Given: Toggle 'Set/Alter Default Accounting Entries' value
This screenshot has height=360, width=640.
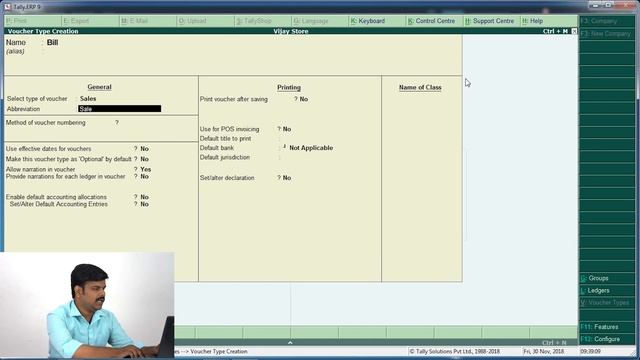Looking at the screenshot, I should point(144,204).
